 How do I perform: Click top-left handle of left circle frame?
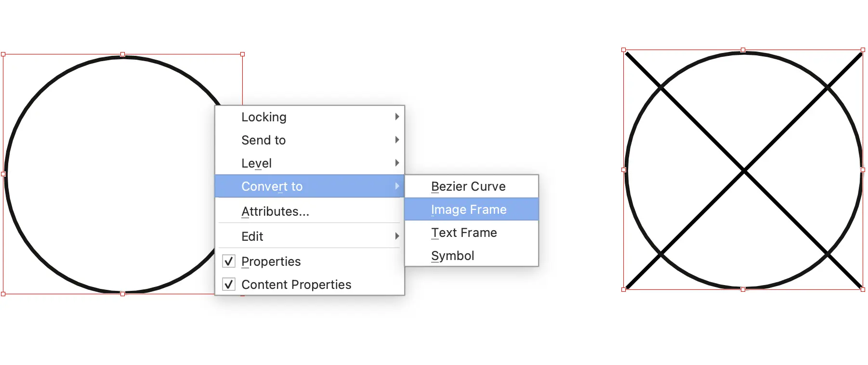(x=3, y=54)
